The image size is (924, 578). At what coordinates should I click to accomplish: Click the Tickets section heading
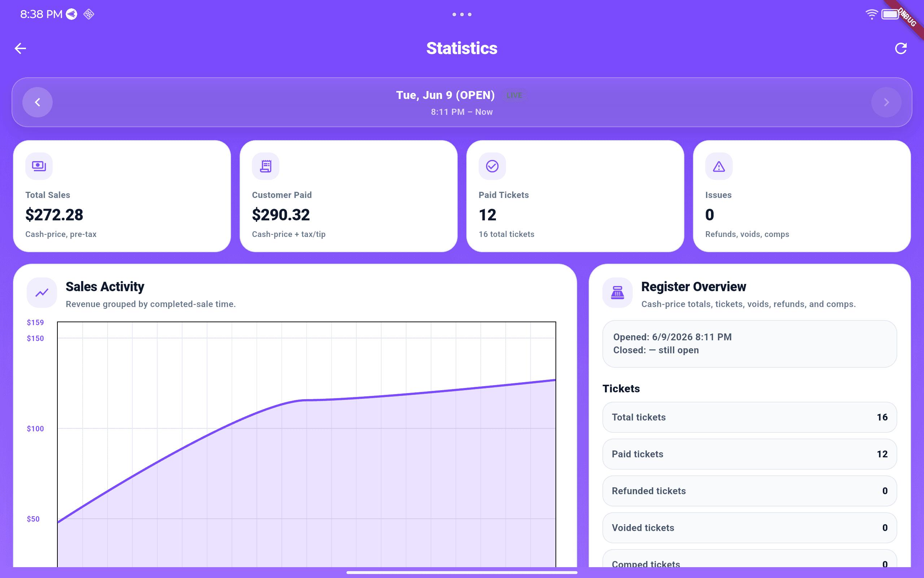621,388
